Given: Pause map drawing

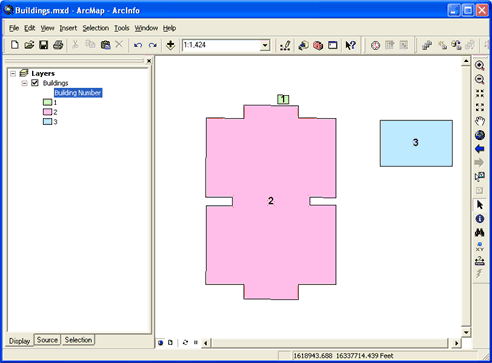Looking at the screenshot, I should coord(196,343).
